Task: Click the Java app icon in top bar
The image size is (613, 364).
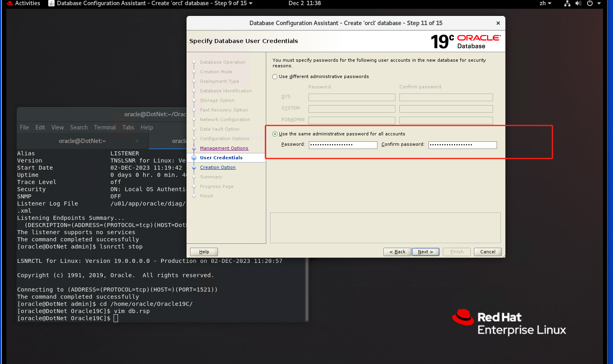Action: pyautogui.click(x=51, y=3)
